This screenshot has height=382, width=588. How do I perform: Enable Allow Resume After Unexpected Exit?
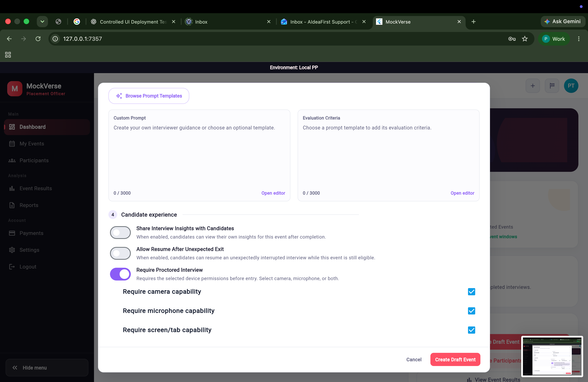[120, 253]
